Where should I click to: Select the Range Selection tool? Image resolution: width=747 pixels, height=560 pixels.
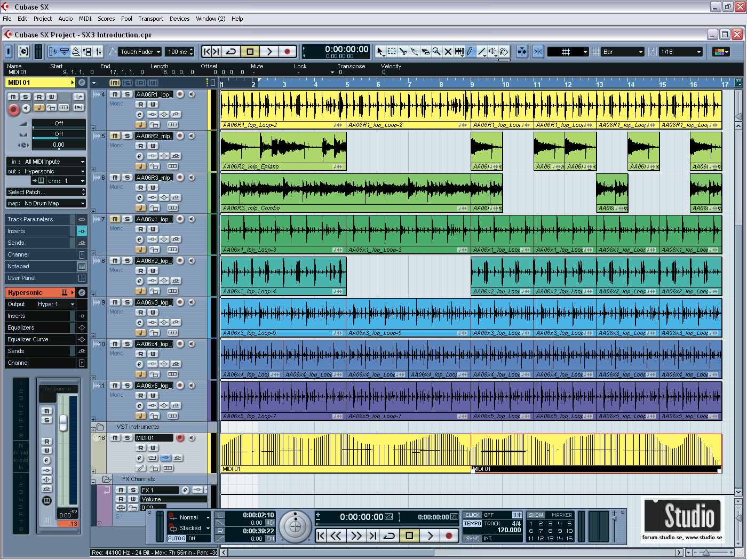click(392, 52)
